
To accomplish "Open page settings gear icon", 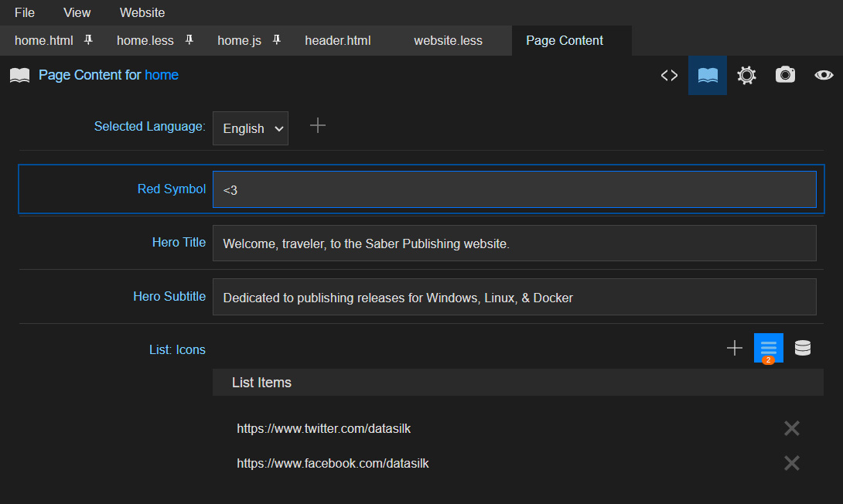I will (746, 75).
